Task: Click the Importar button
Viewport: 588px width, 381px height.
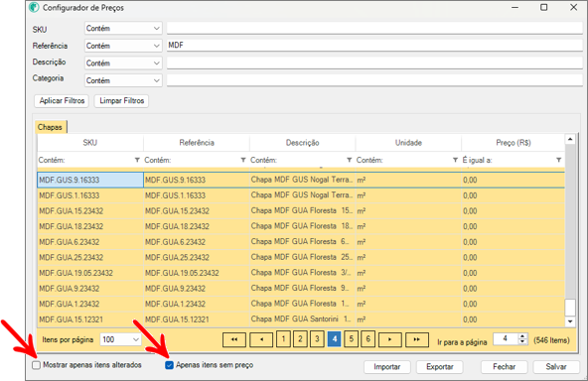Action: click(x=387, y=367)
